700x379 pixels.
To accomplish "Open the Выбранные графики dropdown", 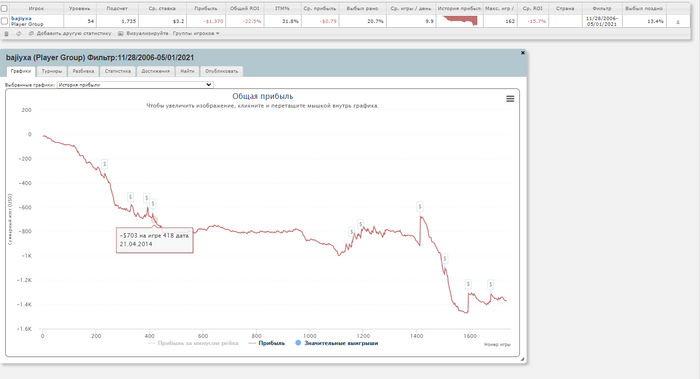I will pos(135,85).
